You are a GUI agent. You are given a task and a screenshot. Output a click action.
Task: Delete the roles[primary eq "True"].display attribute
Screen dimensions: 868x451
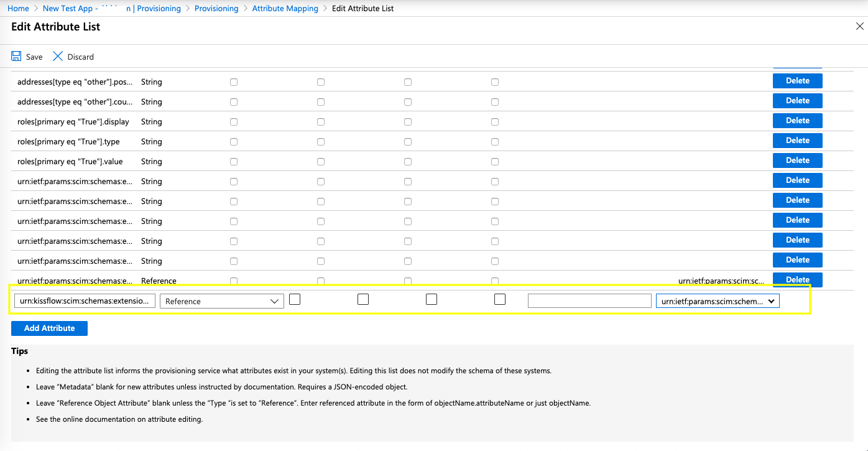pos(797,121)
